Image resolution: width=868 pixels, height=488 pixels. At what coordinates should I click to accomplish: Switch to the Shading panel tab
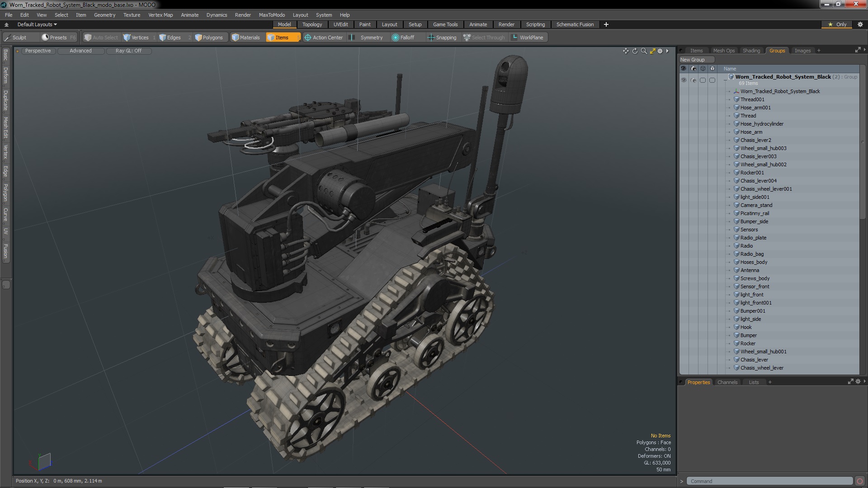point(751,51)
